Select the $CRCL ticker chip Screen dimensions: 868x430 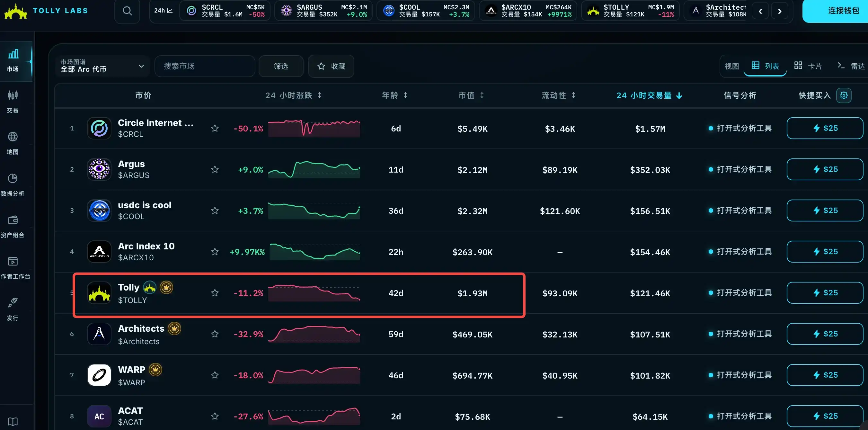click(225, 11)
